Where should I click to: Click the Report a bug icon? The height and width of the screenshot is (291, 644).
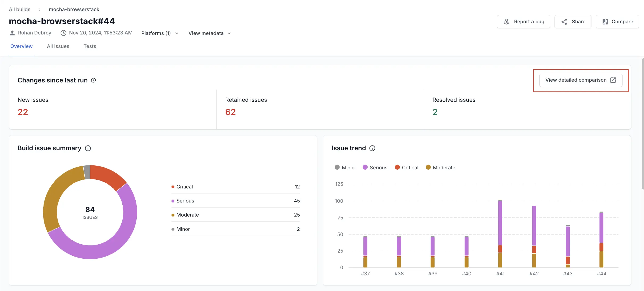click(506, 22)
